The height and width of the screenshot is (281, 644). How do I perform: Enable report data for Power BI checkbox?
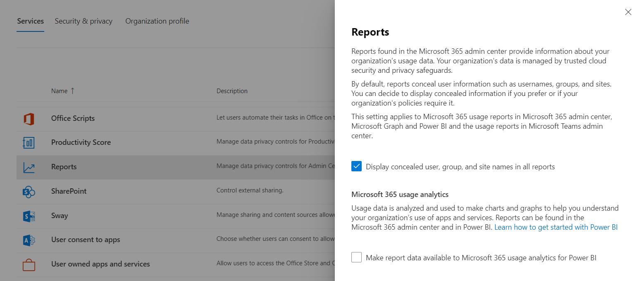tap(356, 257)
